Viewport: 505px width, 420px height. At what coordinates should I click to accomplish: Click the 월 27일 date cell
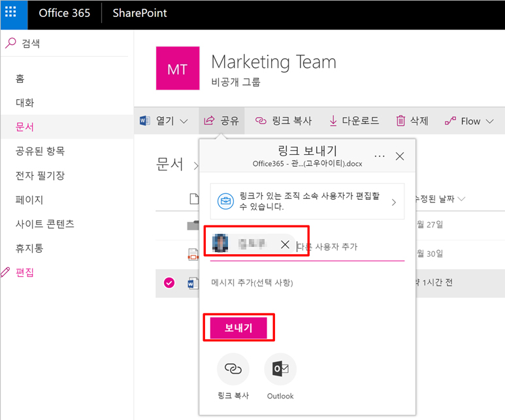click(x=430, y=224)
